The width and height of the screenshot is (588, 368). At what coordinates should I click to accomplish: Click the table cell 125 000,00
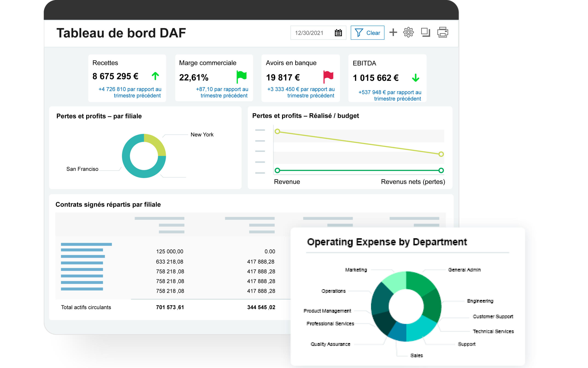point(170,251)
